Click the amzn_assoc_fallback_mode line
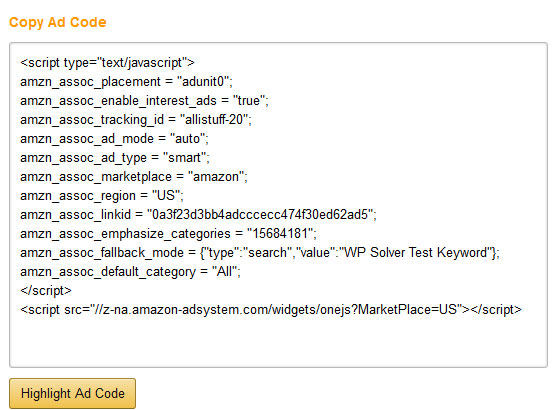This screenshot has width=560, height=410. pos(260,252)
